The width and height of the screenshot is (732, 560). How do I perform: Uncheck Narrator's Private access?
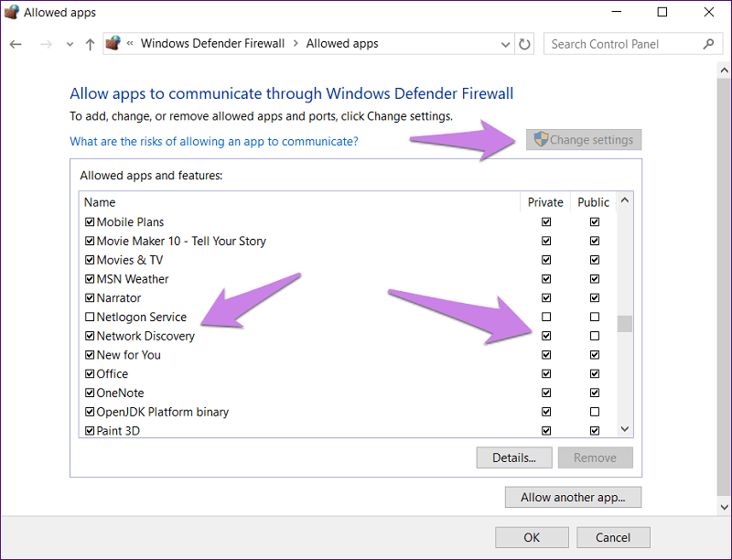click(546, 297)
